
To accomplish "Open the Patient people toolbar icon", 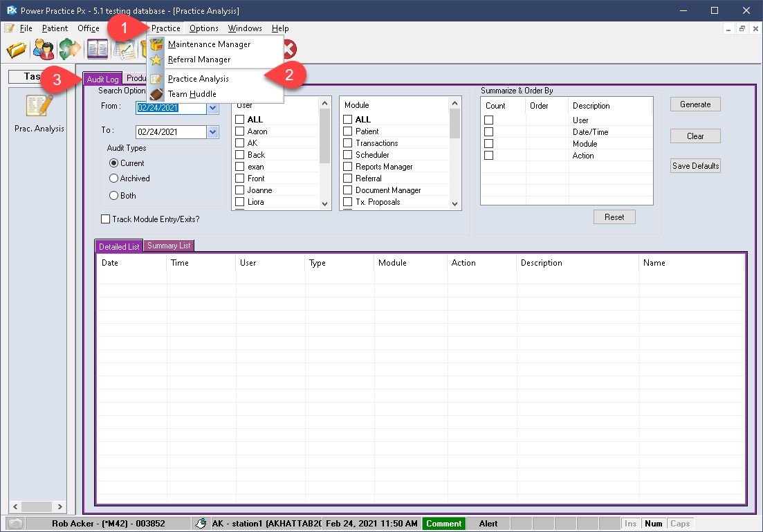I will [44, 49].
